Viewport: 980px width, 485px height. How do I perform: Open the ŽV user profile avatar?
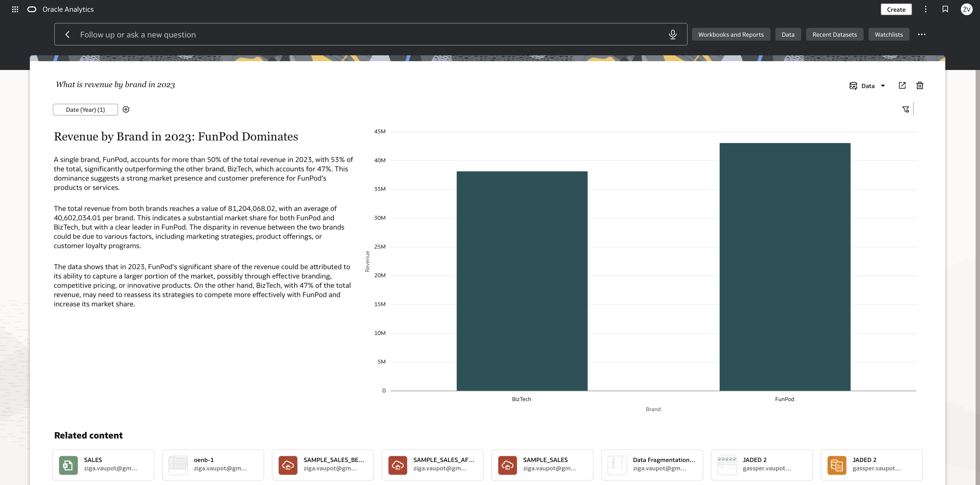[967, 9]
